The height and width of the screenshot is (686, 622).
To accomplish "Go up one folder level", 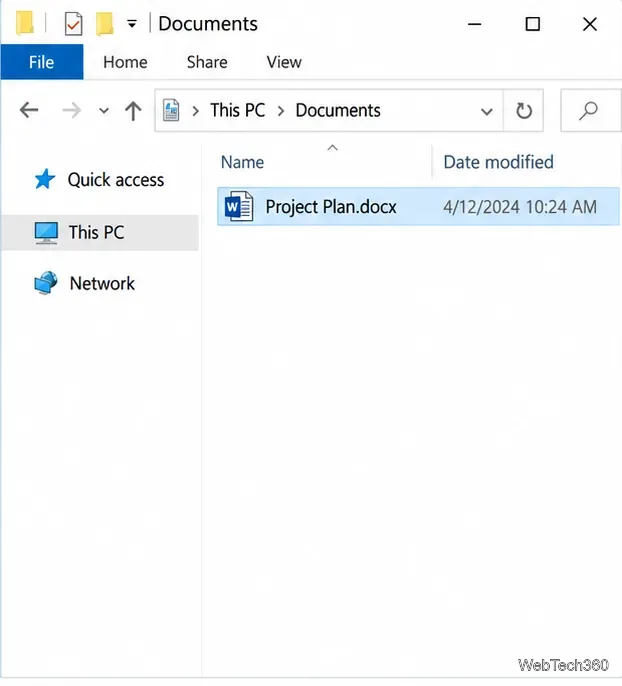I will 133,111.
